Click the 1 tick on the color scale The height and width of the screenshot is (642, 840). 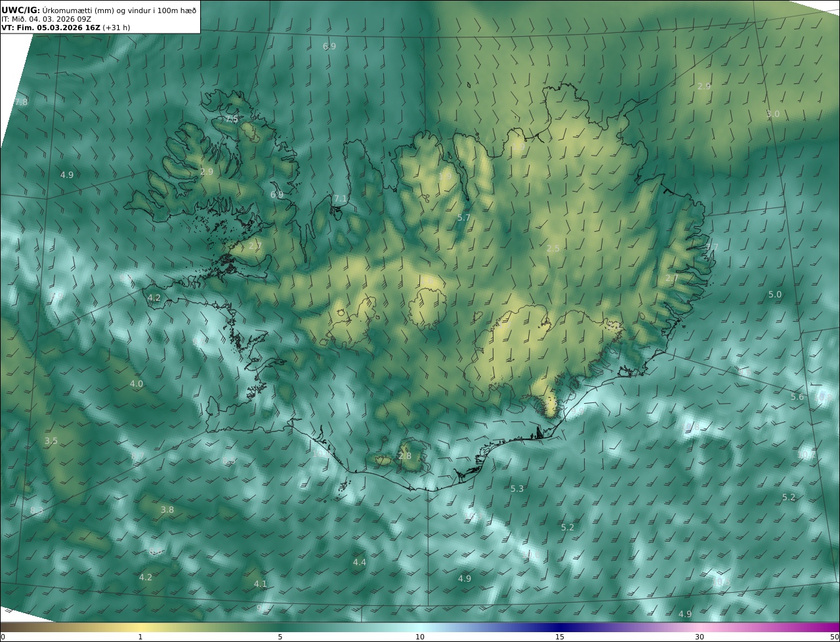point(140,637)
